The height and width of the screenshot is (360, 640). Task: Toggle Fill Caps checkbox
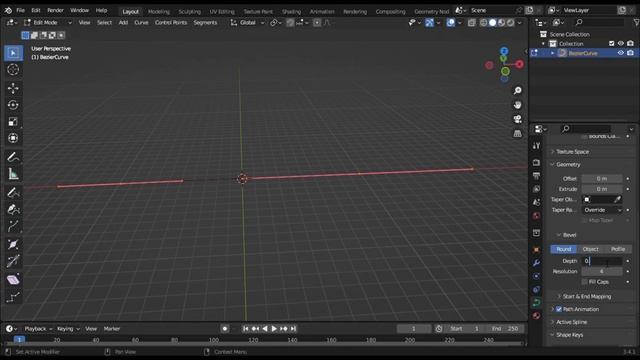pyautogui.click(x=584, y=282)
